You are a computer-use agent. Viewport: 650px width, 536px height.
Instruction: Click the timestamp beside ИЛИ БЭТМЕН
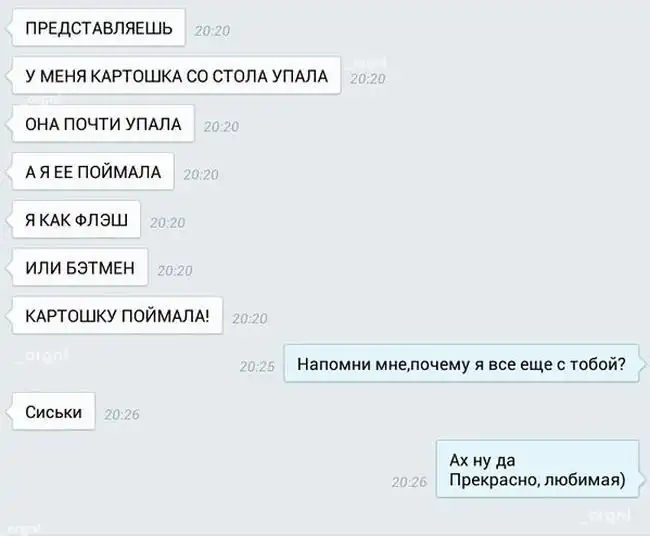pos(175,271)
